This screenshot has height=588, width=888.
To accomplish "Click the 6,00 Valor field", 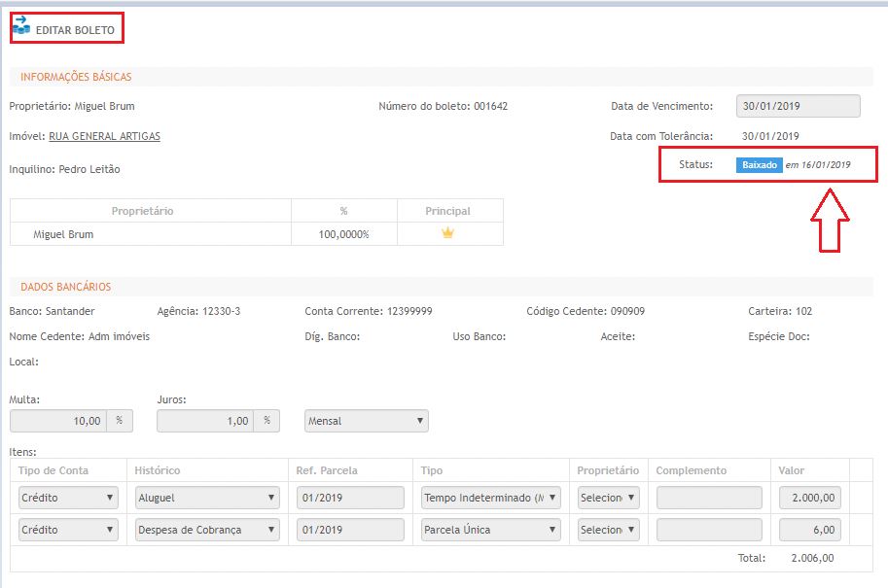I will (810, 530).
